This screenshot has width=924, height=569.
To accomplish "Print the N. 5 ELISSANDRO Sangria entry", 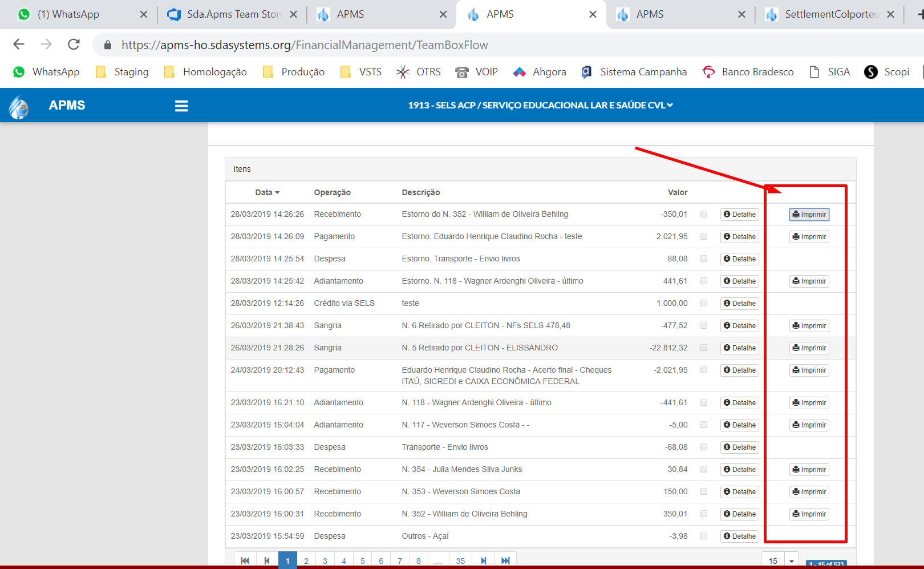I will pos(809,348).
